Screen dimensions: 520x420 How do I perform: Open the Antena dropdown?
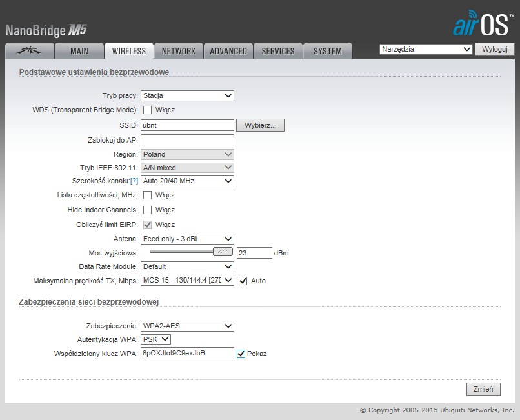coord(187,239)
